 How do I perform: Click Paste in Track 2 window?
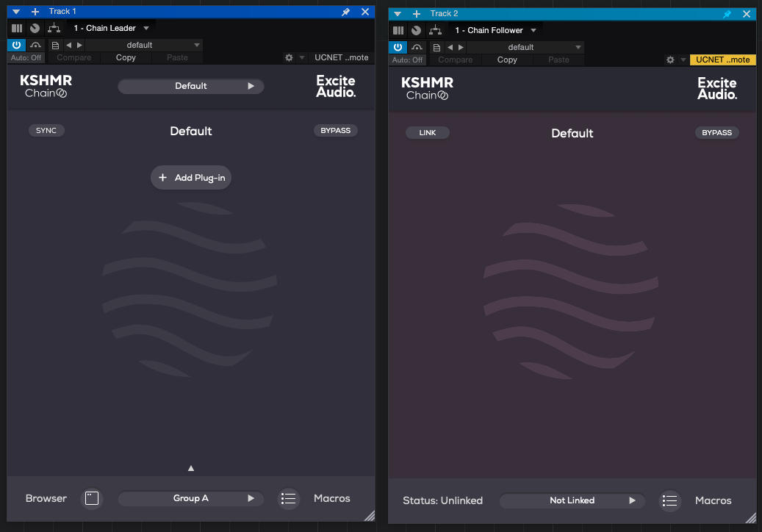tap(559, 60)
